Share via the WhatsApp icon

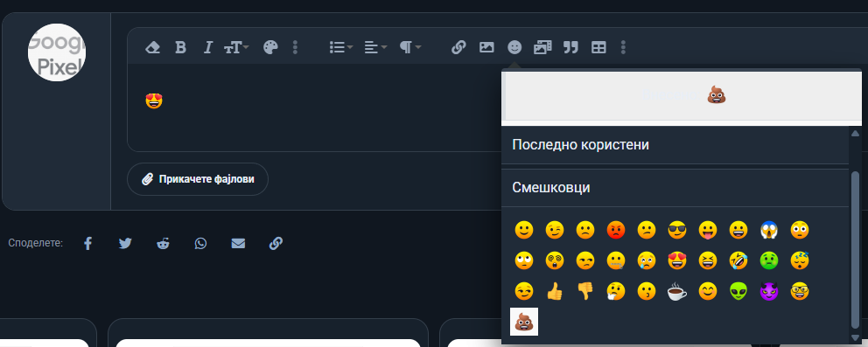pyautogui.click(x=200, y=243)
